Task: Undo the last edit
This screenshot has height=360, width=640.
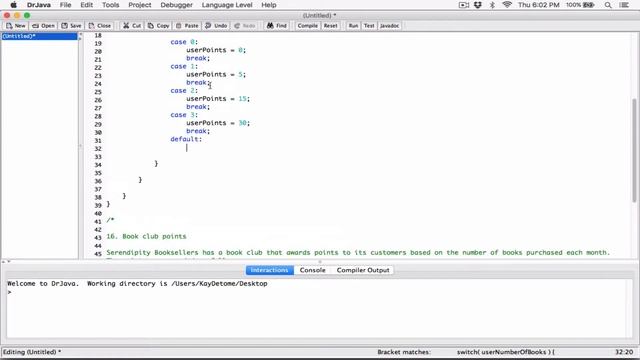Action: point(216,26)
